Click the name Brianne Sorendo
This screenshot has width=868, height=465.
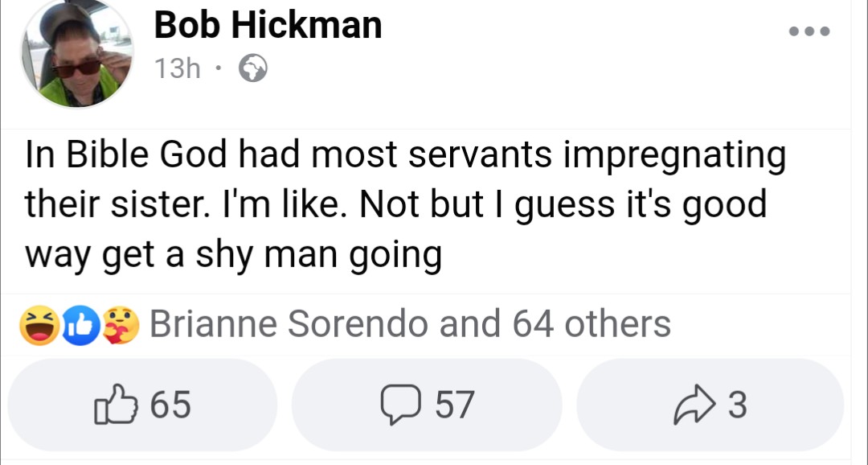tap(288, 324)
